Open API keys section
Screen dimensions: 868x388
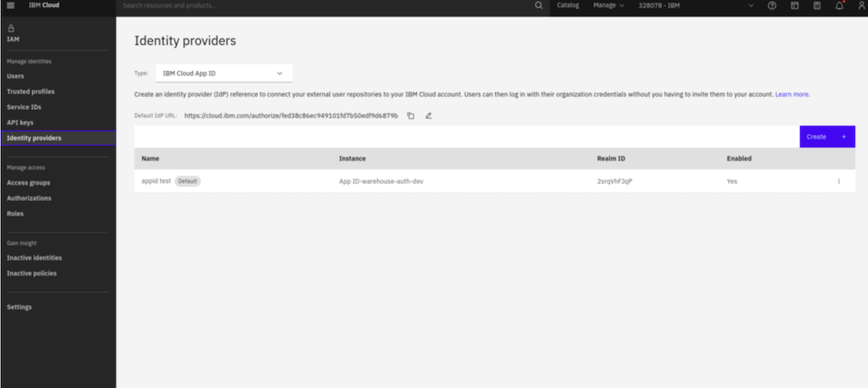click(20, 122)
